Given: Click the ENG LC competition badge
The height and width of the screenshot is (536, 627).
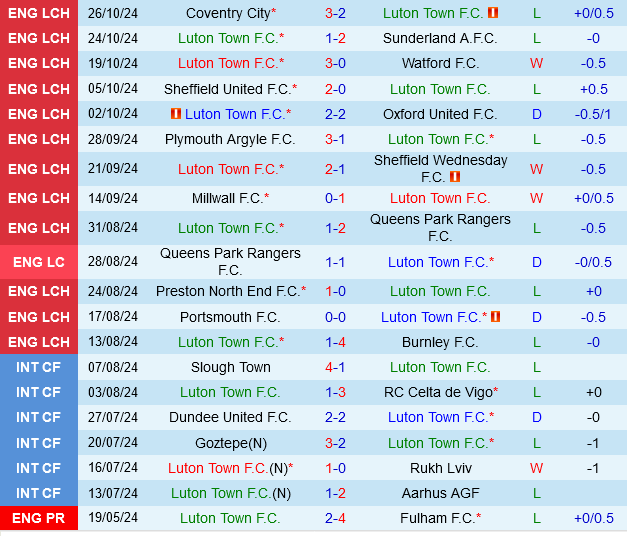Looking at the screenshot, I should (39, 262).
